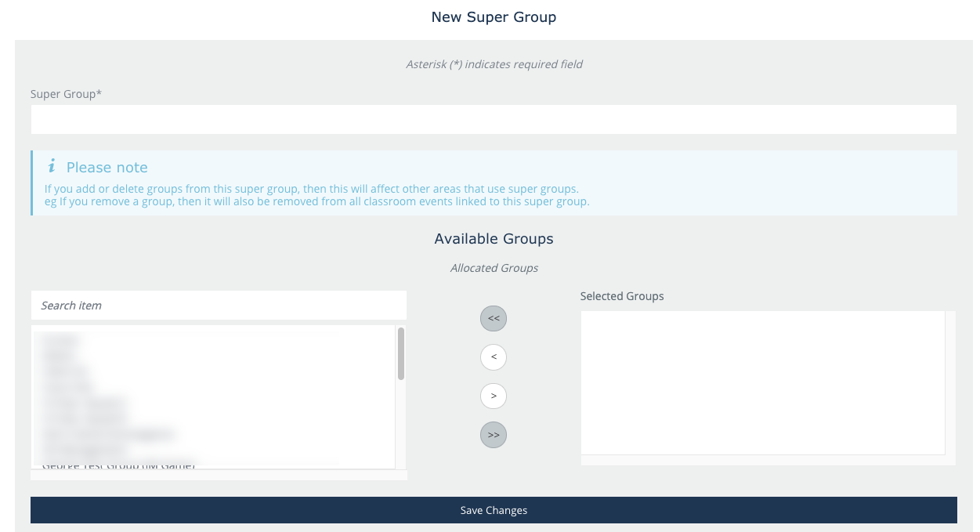Click the Please note heading

[x=107, y=168]
